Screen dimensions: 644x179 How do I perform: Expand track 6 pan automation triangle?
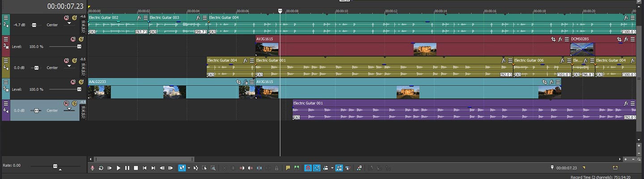tap(69, 109)
